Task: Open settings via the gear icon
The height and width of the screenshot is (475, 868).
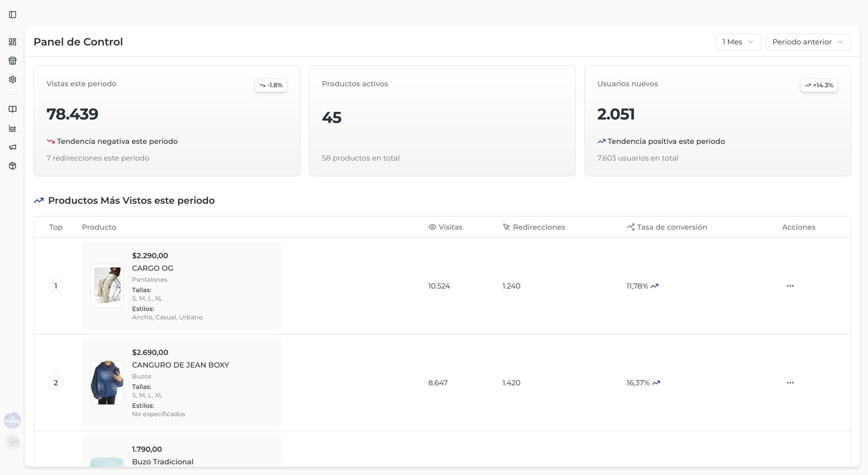Action: [x=12, y=79]
